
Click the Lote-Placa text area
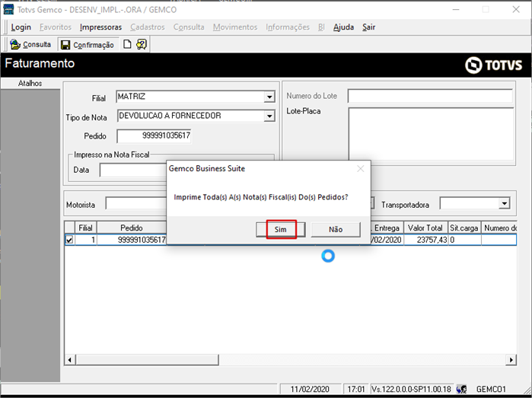432,134
